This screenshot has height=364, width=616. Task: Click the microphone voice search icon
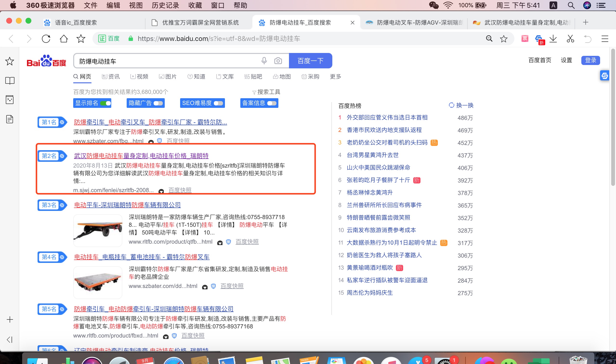(264, 61)
